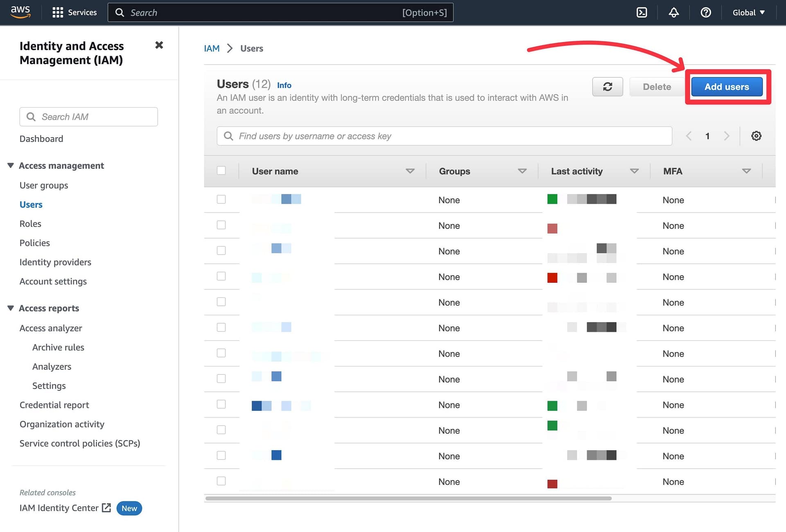Open table preferences gear

[756, 136]
